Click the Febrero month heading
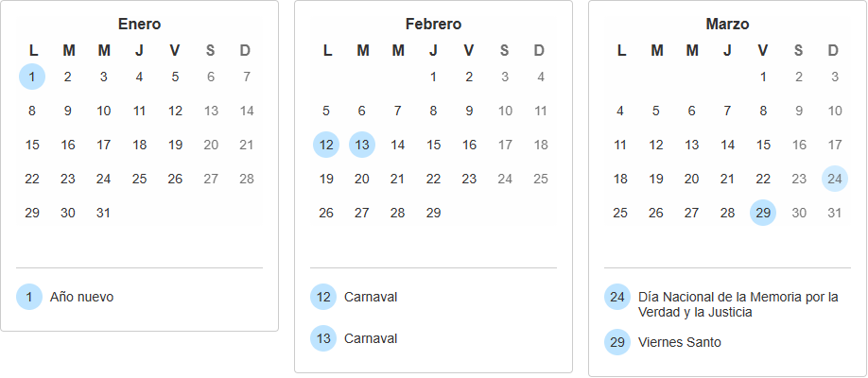This screenshot has height=378, width=868. pos(433,24)
